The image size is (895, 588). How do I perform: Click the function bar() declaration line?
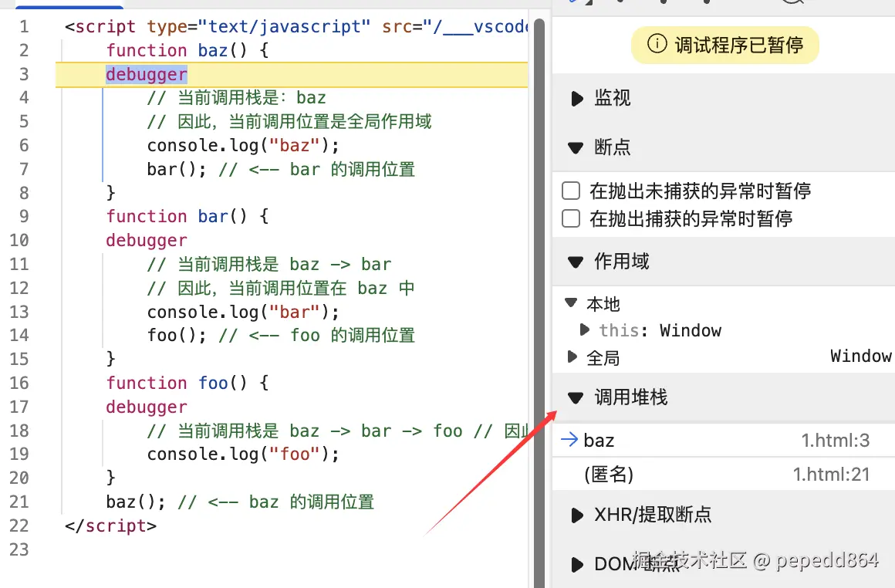[187, 216]
